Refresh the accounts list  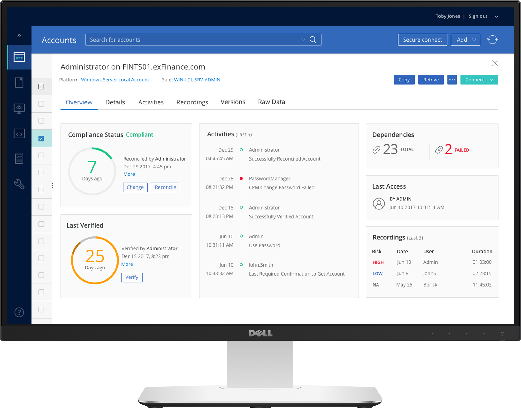point(492,40)
